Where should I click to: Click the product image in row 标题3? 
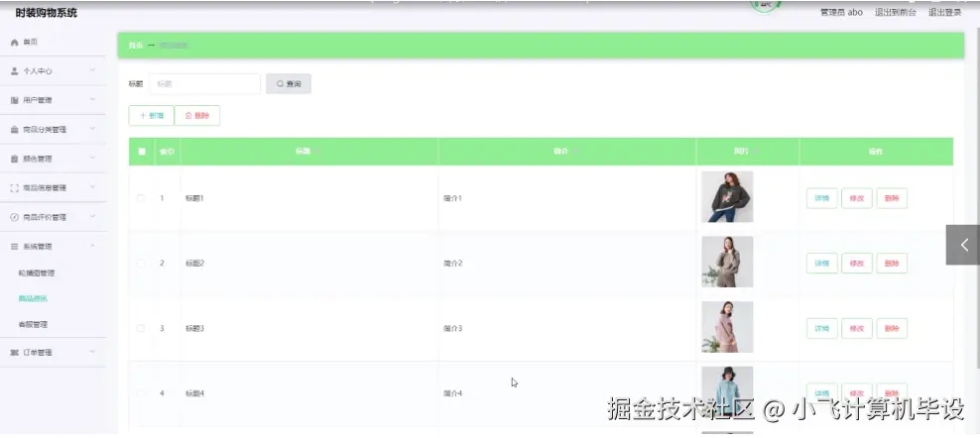[727, 327]
